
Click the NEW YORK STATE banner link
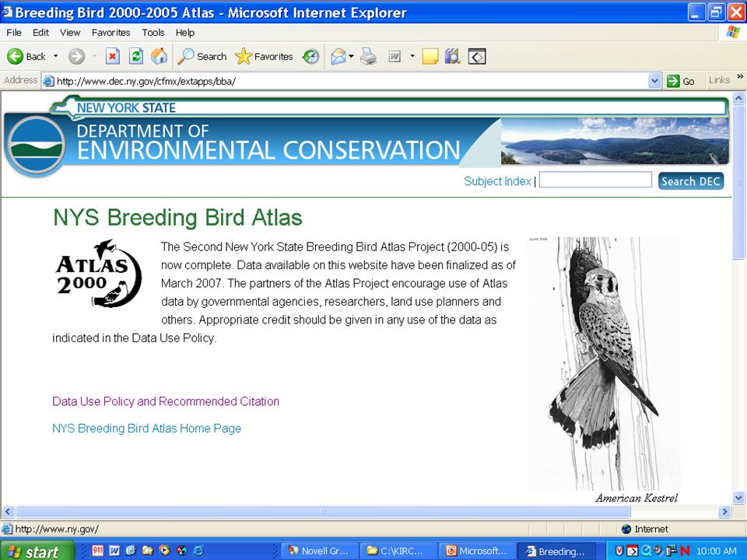[126, 108]
